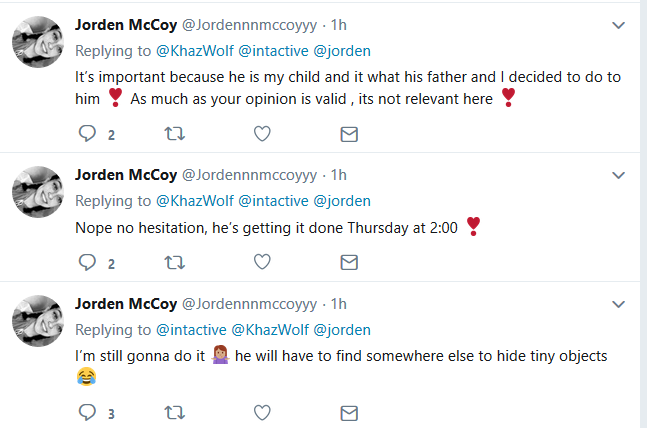This screenshot has height=428, width=647.
Task: Reply to the 'hide tiny objects' tweet
Action: (x=87, y=412)
